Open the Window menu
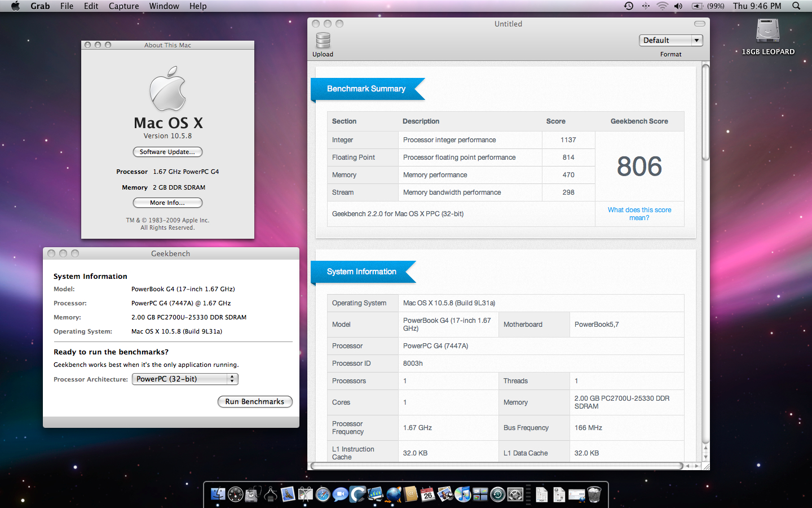This screenshot has width=812, height=508. click(x=164, y=6)
